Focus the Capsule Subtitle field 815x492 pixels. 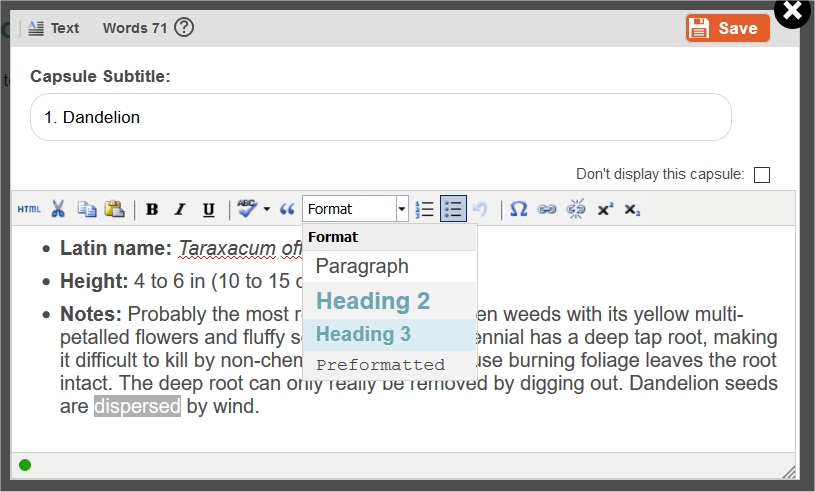click(x=381, y=117)
